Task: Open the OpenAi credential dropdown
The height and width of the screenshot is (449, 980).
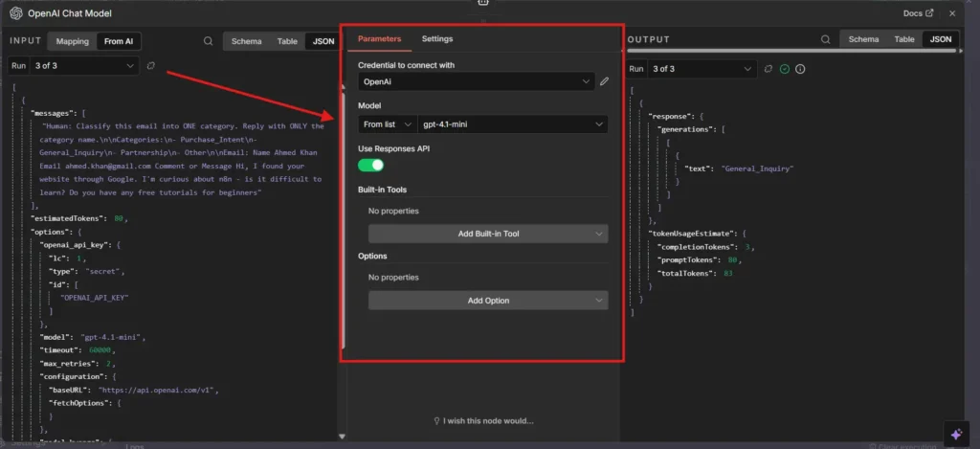Action: [x=477, y=81]
